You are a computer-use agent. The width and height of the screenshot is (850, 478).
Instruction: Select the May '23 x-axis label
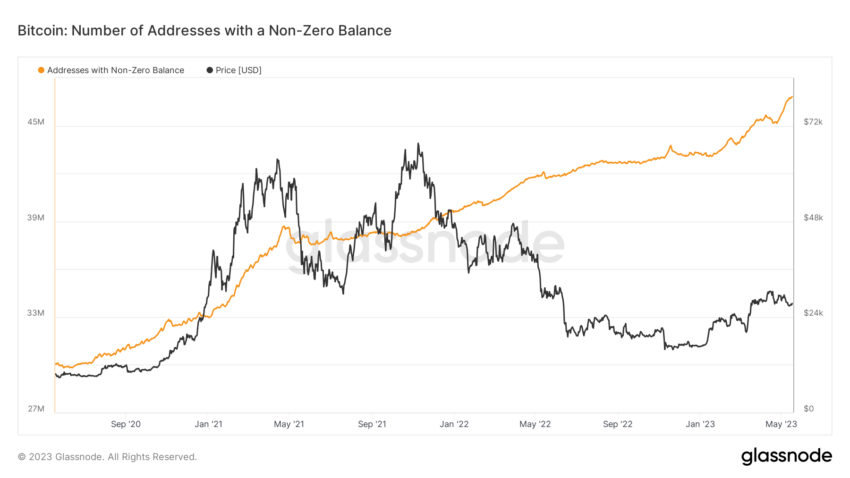click(x=781, y=424)
